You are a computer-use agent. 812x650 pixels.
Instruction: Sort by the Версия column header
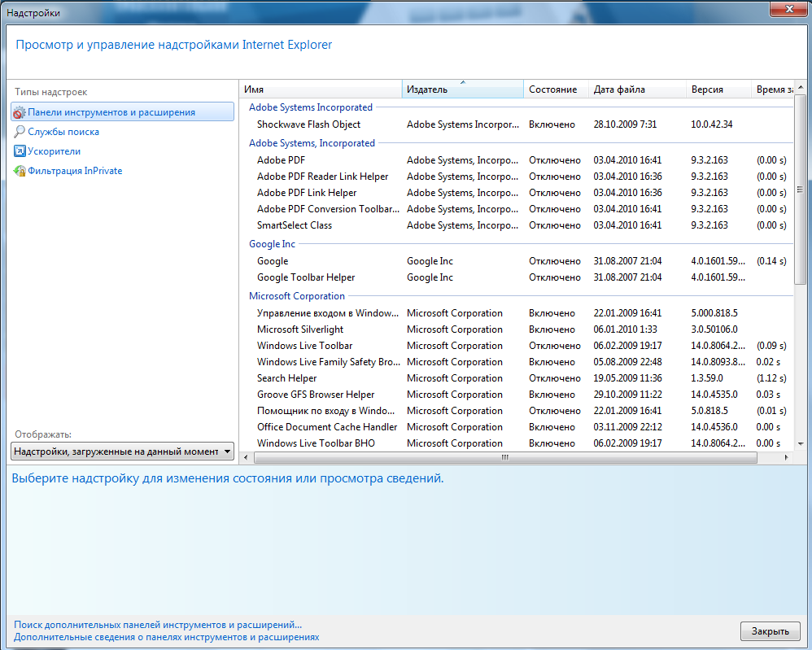click(x=718, y=89)
